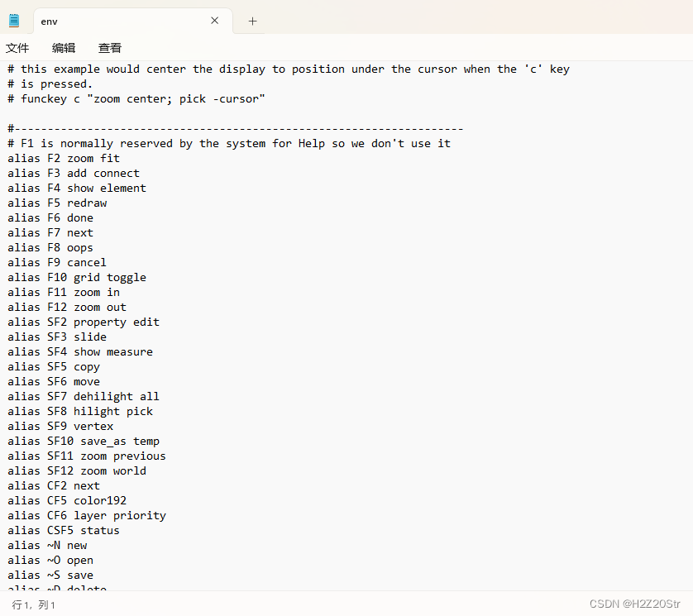Viewport: 693px width, 616px height.
Task: Open the 文件 menu
Action: point(17,48)
